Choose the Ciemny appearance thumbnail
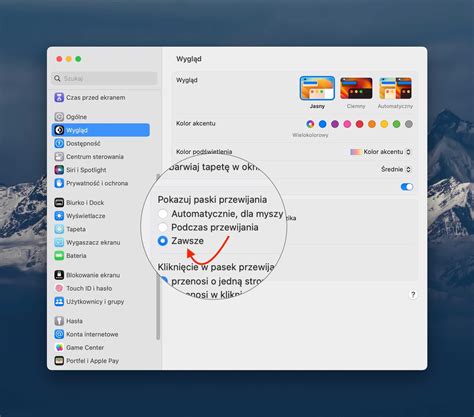Screen dimensions: 474x417 tap(356, 88)
